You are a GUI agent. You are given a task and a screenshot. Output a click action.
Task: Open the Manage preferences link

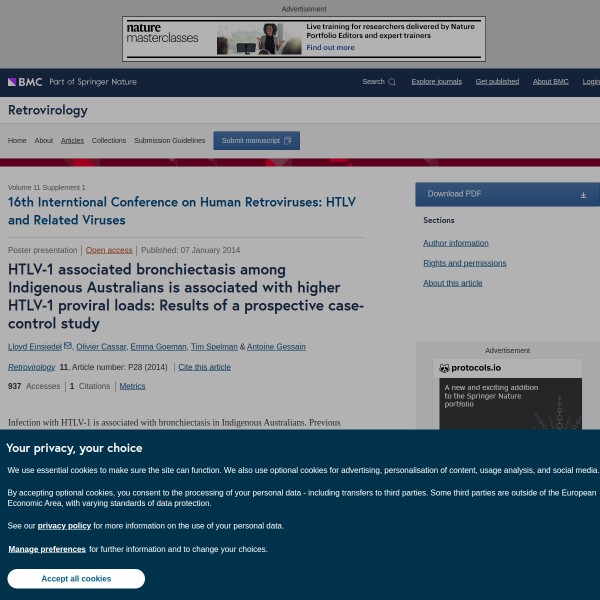(47, 549)
